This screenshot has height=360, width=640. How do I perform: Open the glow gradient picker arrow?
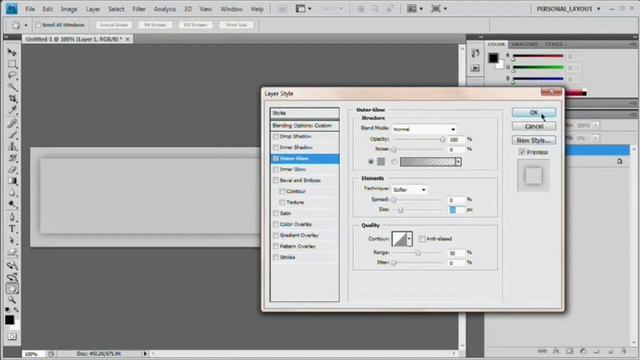458,162
